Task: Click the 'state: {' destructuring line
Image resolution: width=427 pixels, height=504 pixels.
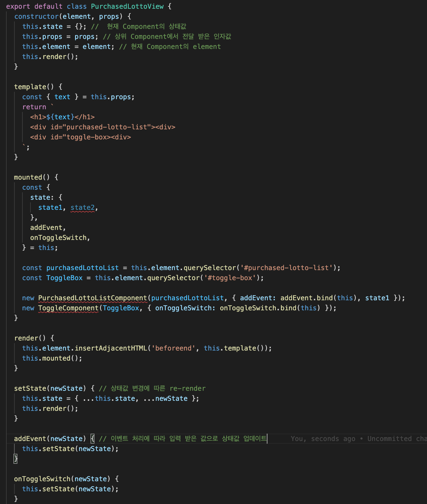Action: [x=46, y=197]
